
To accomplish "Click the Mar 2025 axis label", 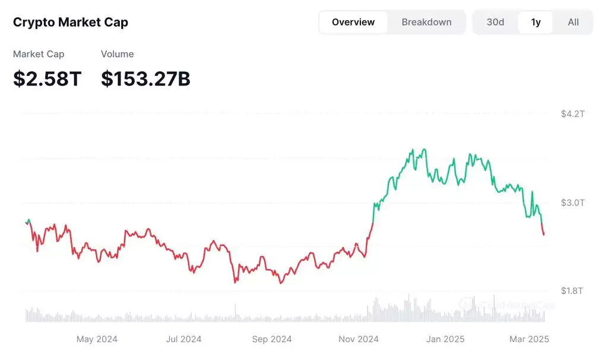I will tap(530, 339).
